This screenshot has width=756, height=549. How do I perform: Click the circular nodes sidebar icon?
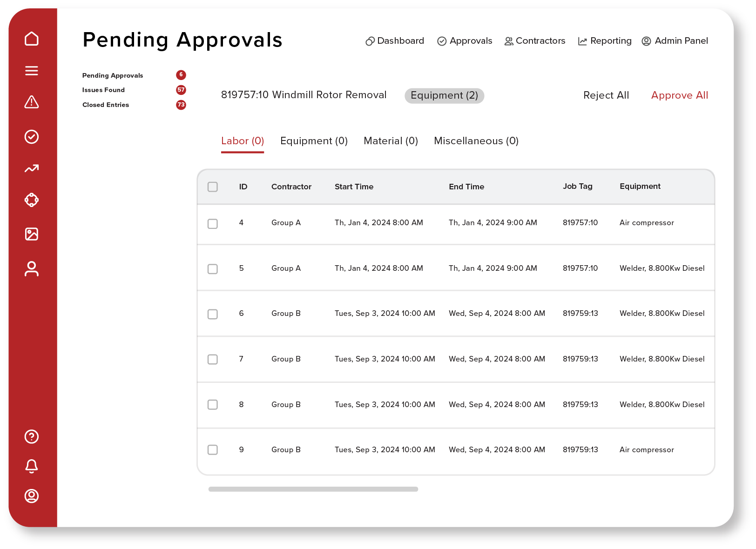coord(32,200)
